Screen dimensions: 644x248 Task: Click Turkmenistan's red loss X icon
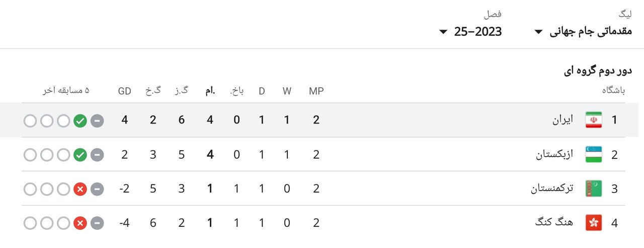point(80,189)
